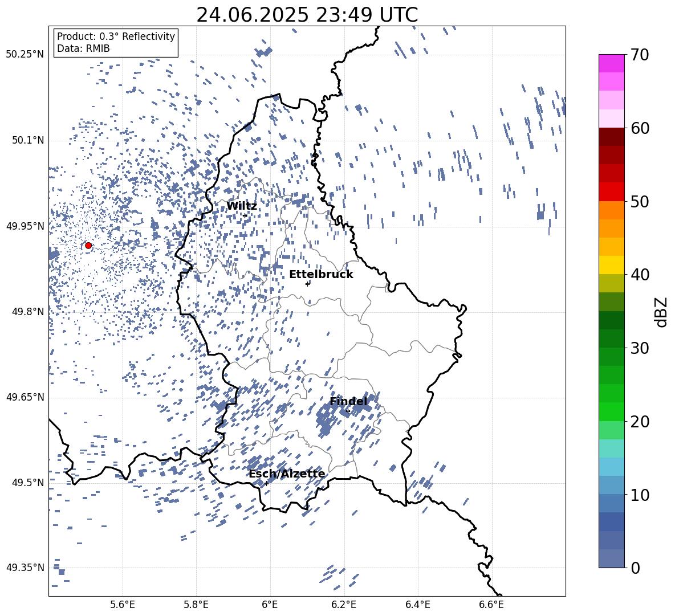Viewport: 675px width, 616px height.
Task: Click the 5.6°E longitude label
Action: tap(123, 605)
